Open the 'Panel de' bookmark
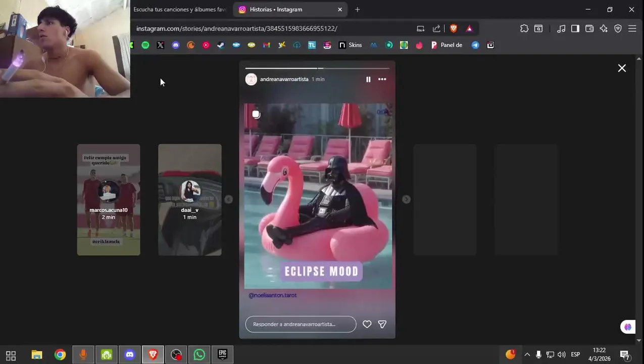The width and height of the screenshot is (644, 364). pyautogui.click(x=447, y=45)
